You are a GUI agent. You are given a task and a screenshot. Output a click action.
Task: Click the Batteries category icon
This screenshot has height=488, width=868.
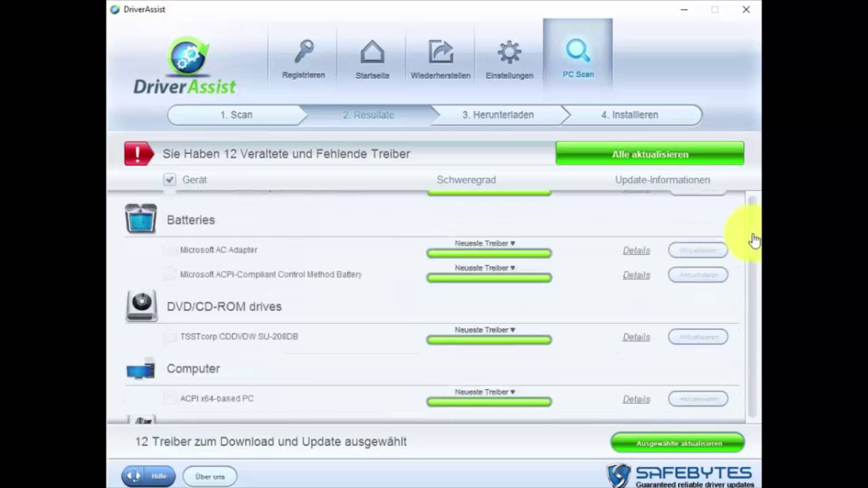[x=141, y=219]
